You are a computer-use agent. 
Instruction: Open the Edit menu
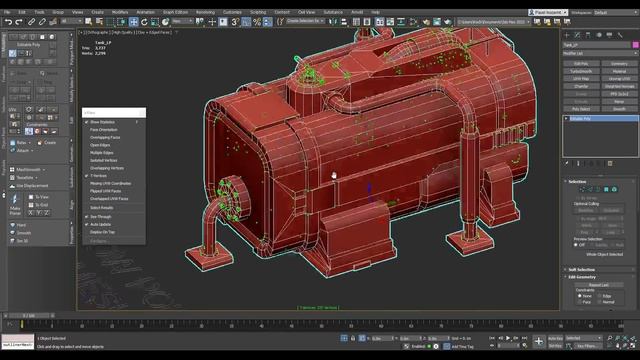[x=22, y=12]
